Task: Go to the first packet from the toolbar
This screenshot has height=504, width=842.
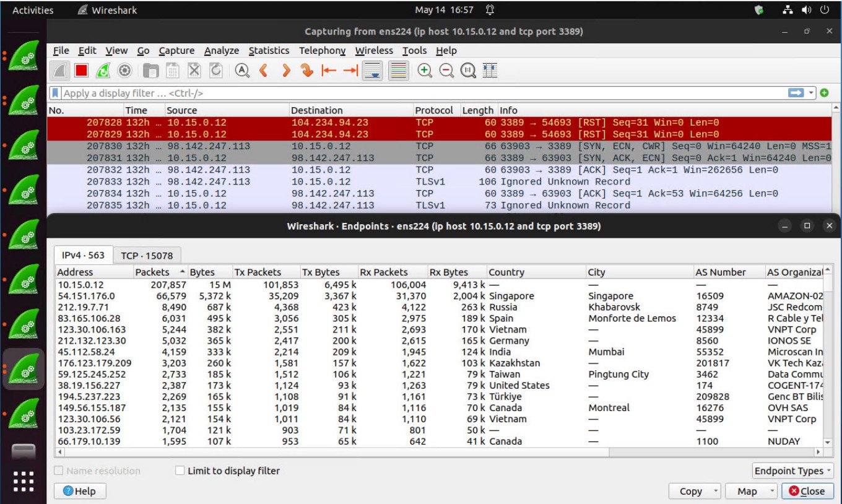Action: tap(329, 71)
